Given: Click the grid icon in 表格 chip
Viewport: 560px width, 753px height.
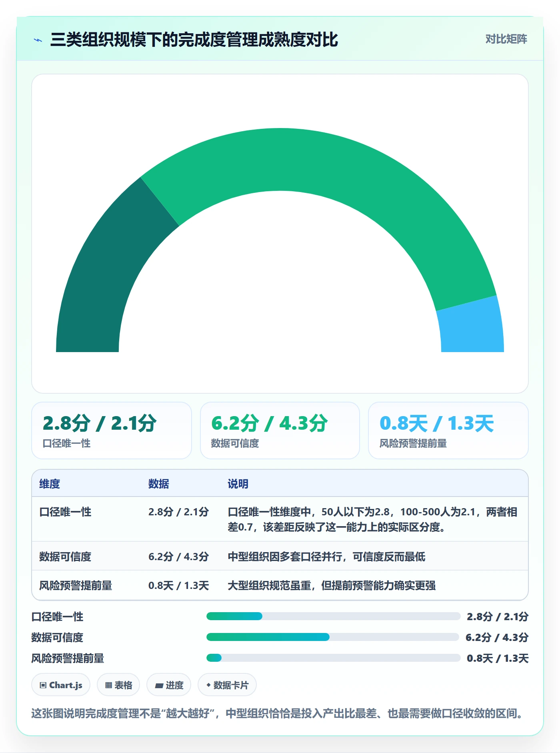Looking at the screenshot, I should [108, 685].
